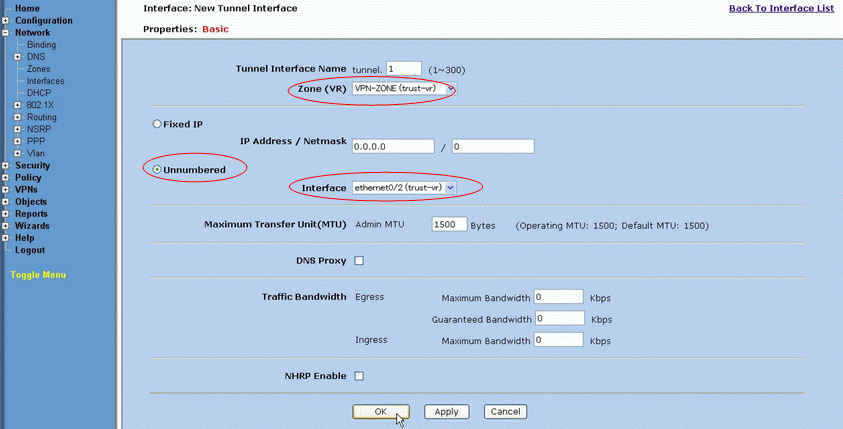Click the Routing sidebar label
Screen dimensions: 843x429
point(42,117)
